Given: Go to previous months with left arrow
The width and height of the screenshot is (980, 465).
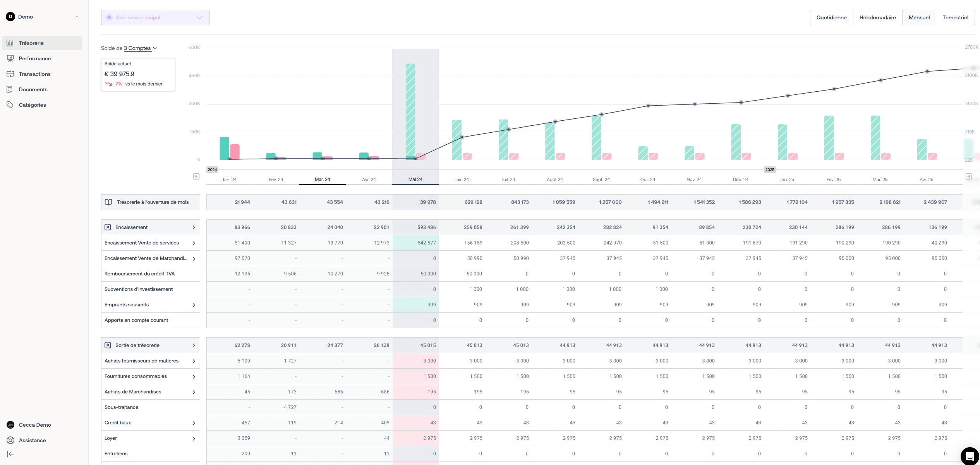Looking at the screenshot, I should [x=196, y=176].
